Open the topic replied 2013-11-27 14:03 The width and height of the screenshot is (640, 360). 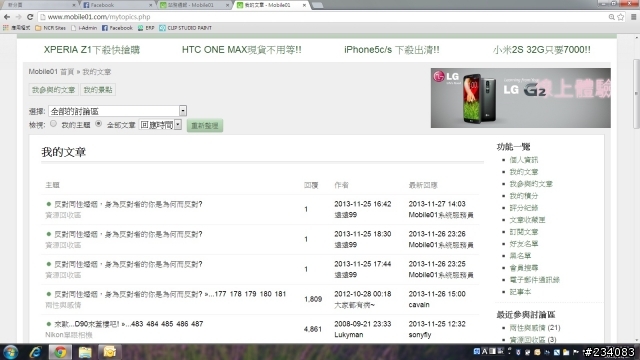click(x=129, y=204)
